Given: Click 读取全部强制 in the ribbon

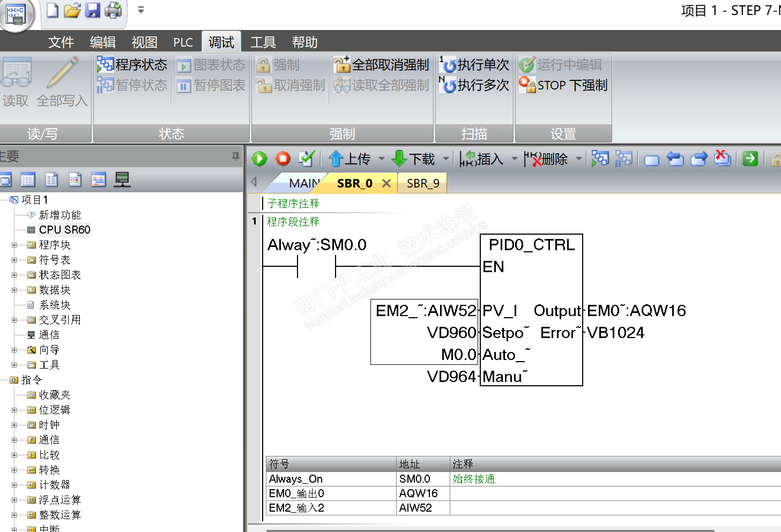Looking at the screenshot, I should coord(381,85).
